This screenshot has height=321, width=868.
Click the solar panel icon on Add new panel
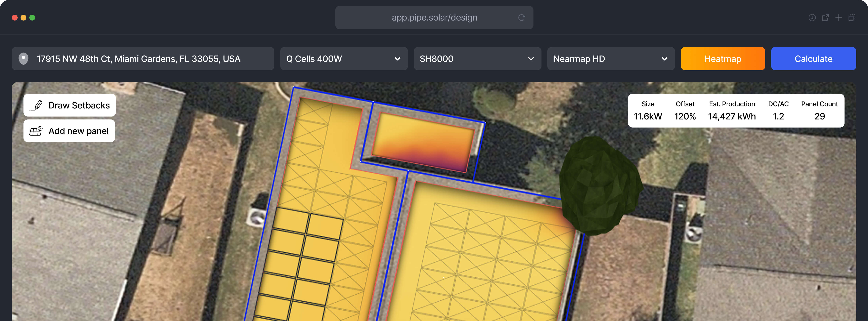click(x=36, y=131)
